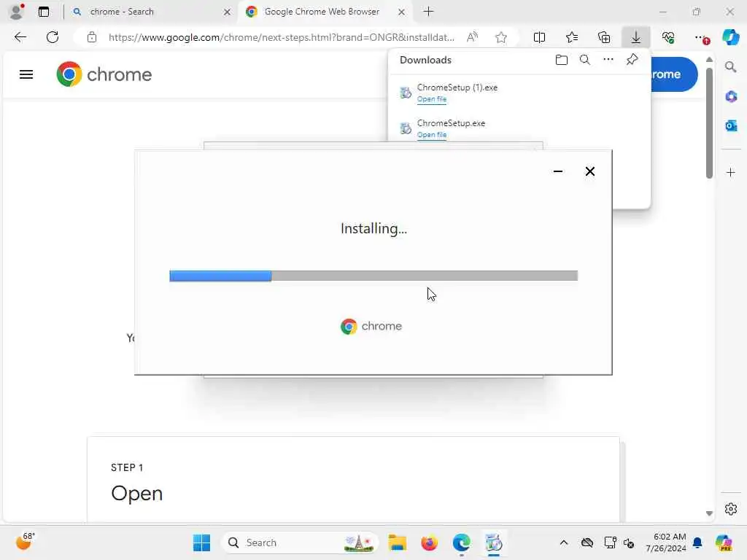
Task: Click the Edge taskbar icon
Action: [461, 542]
